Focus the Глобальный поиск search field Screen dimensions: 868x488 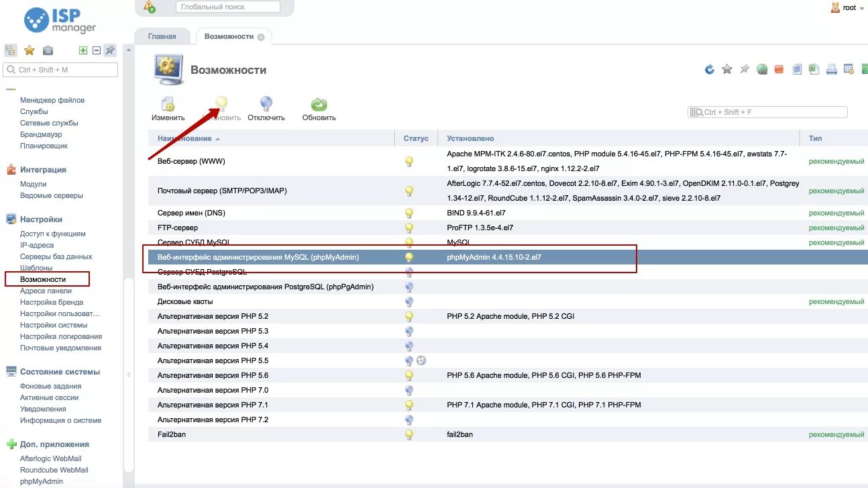point(228,7)
